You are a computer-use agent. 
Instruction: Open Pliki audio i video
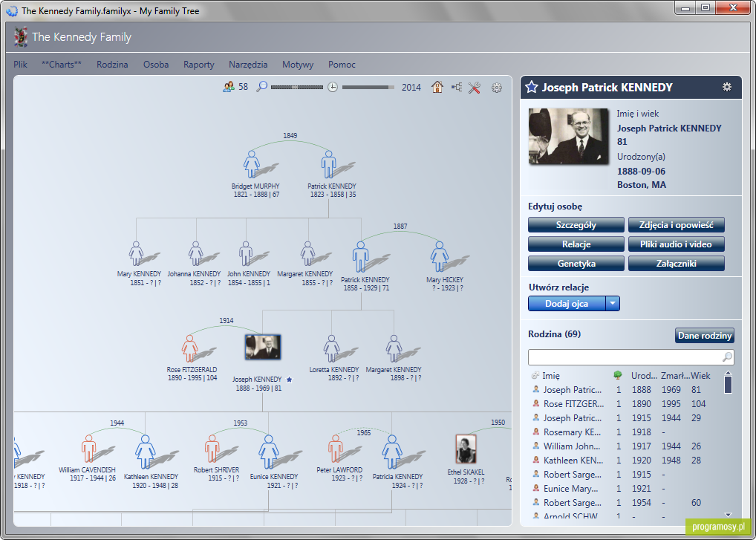tap(677, 244)
